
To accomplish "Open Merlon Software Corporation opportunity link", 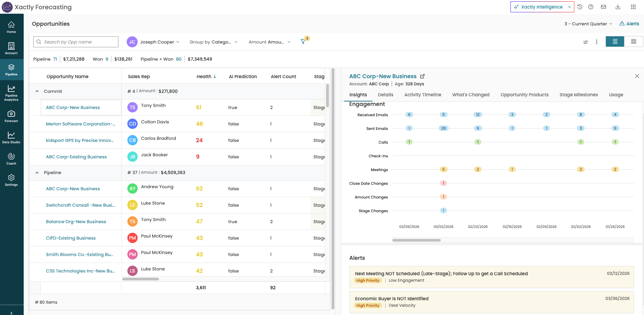I will pos(81,124).
